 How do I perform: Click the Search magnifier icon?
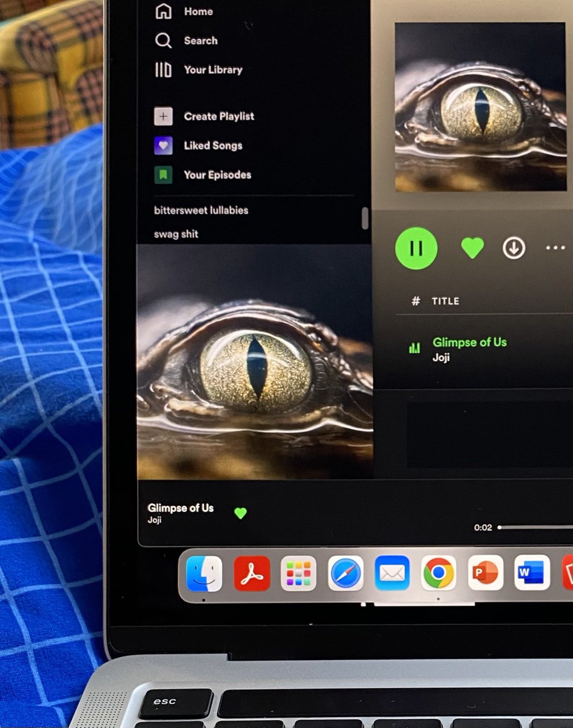tap(163, 41)
